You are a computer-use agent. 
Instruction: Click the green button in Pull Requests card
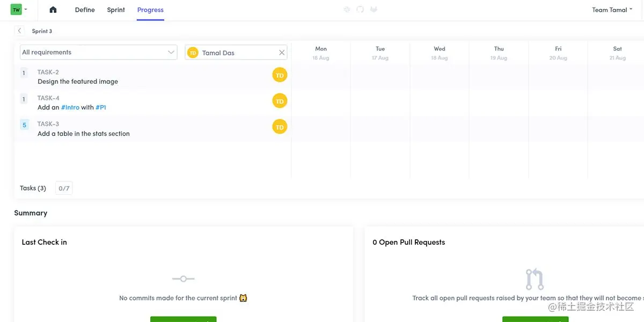535,319
